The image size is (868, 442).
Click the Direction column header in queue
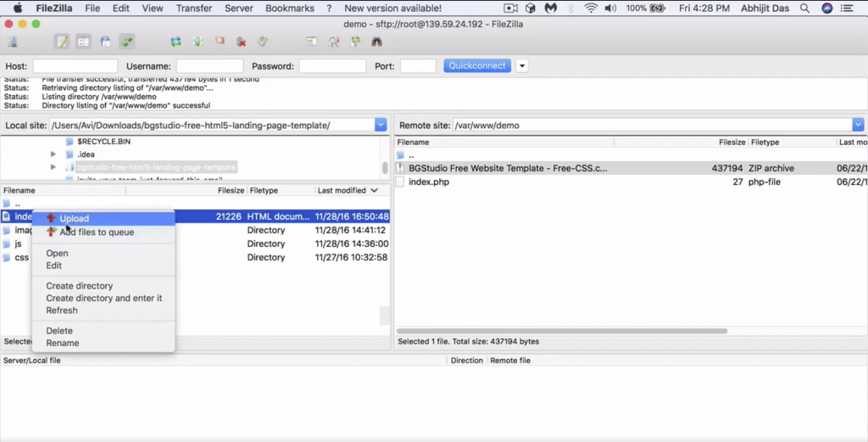[x=467, y=361]
